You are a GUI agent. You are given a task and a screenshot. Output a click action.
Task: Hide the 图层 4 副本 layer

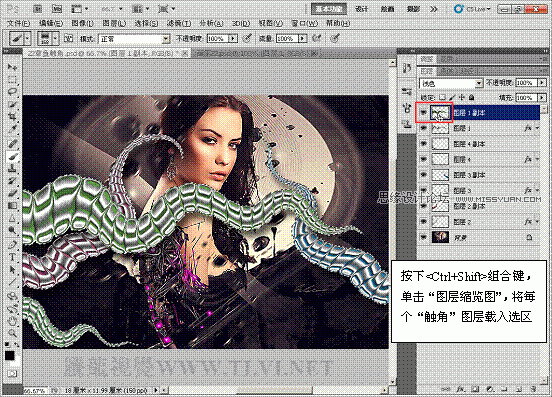click(x=424, y=144)
